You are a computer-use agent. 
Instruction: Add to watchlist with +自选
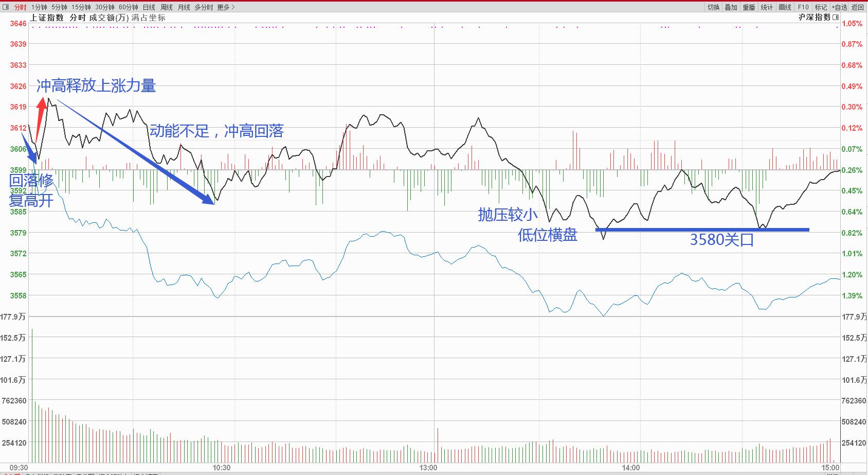[839, 7]
